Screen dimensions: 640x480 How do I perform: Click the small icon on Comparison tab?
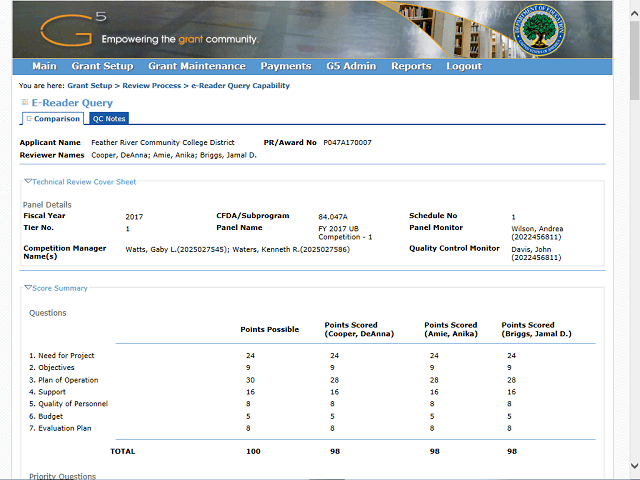coord(29,119)
